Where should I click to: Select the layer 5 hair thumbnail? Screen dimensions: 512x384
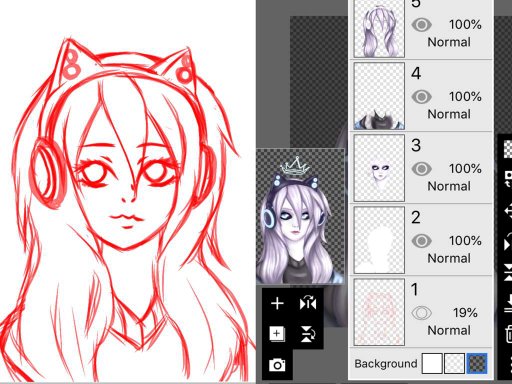[379, 29]
